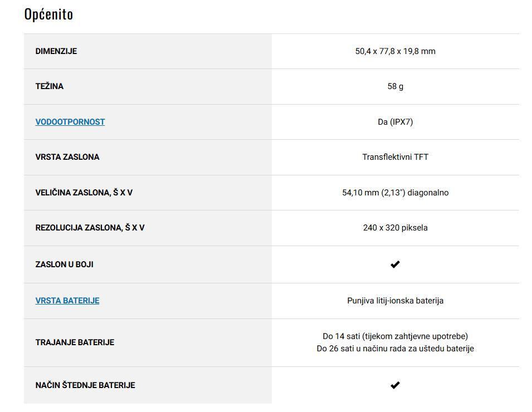Click the 54,10 mm (2,13") diagonalno value

(396, 193)
